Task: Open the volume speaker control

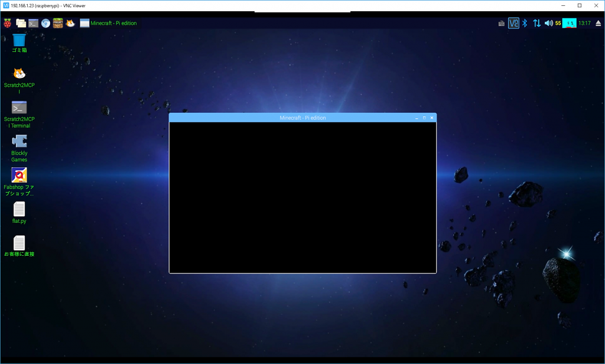Action: 549,23
